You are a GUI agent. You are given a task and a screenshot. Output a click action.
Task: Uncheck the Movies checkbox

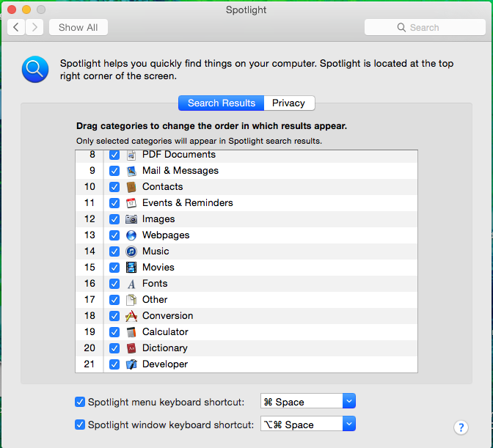(114, 268)
